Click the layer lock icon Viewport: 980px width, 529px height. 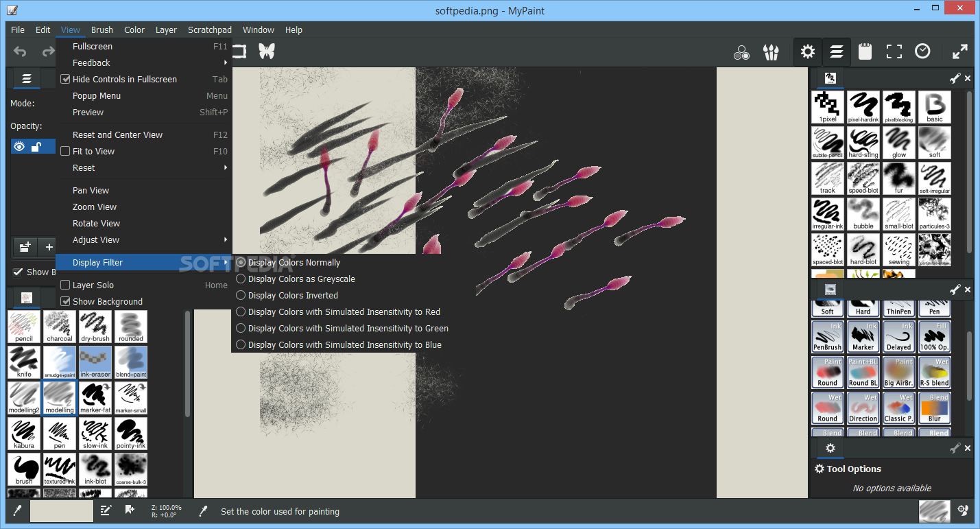[36, 146]
